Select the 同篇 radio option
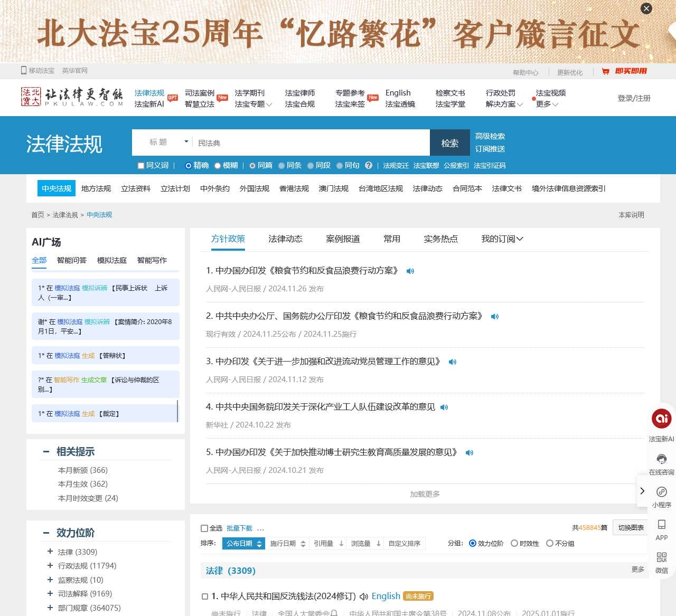This screenshot has height=616, width=676. pos(252,166)
